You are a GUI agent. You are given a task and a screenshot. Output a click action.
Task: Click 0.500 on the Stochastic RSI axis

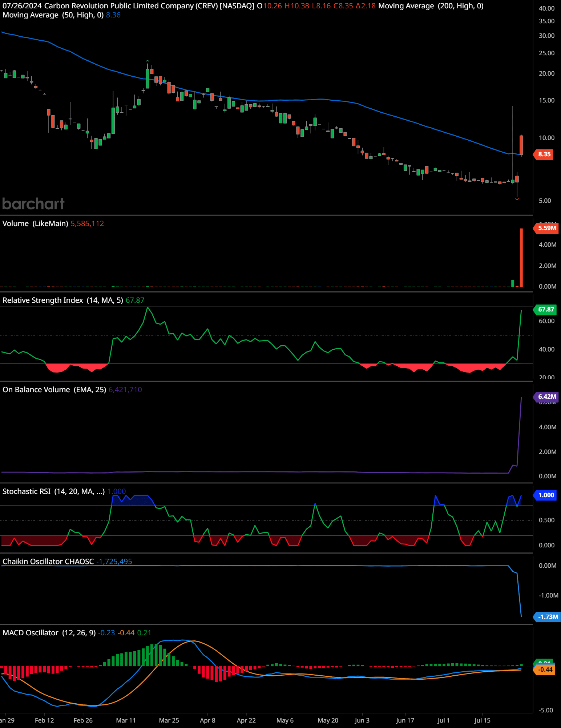point(546,520)
